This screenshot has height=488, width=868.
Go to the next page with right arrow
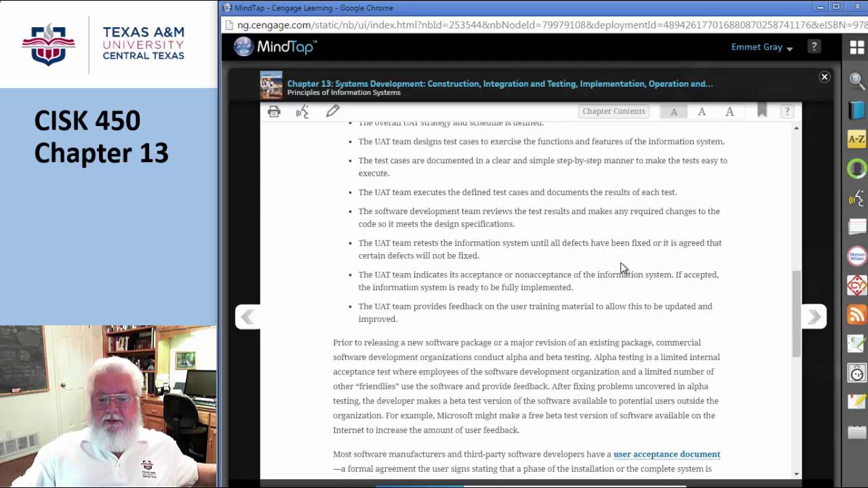coord(814,317)
